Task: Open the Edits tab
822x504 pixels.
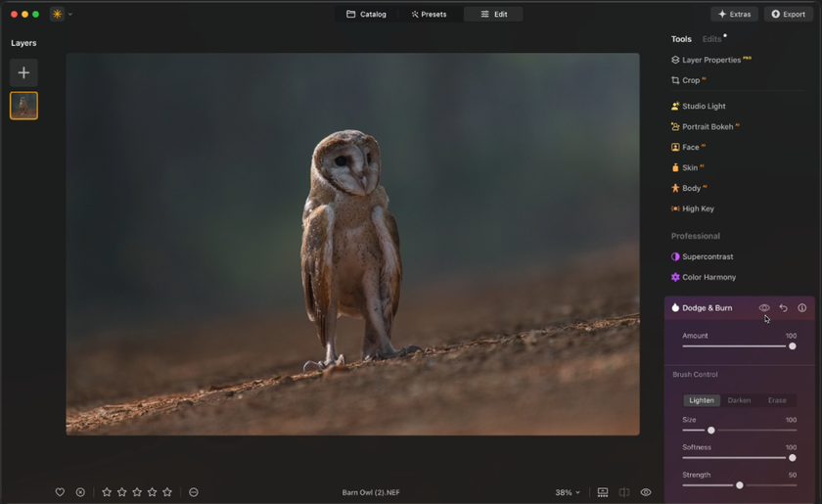Action: coord(711,39)
